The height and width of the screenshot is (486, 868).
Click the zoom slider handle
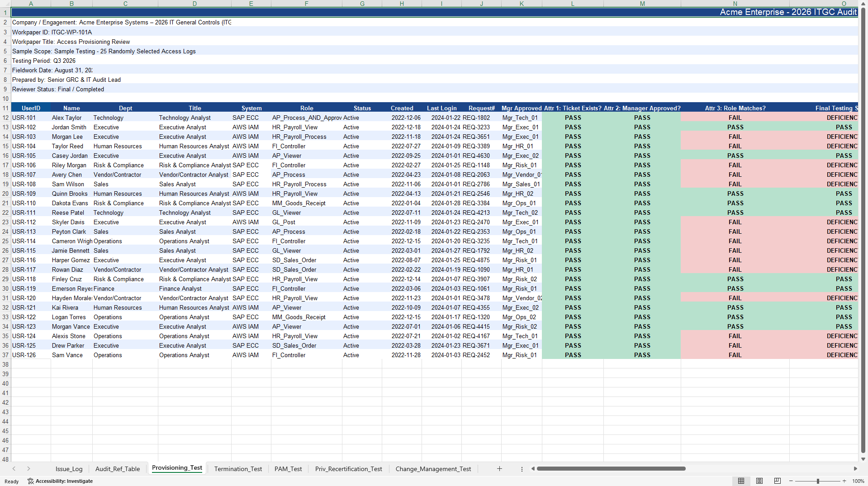coord(818,481)
